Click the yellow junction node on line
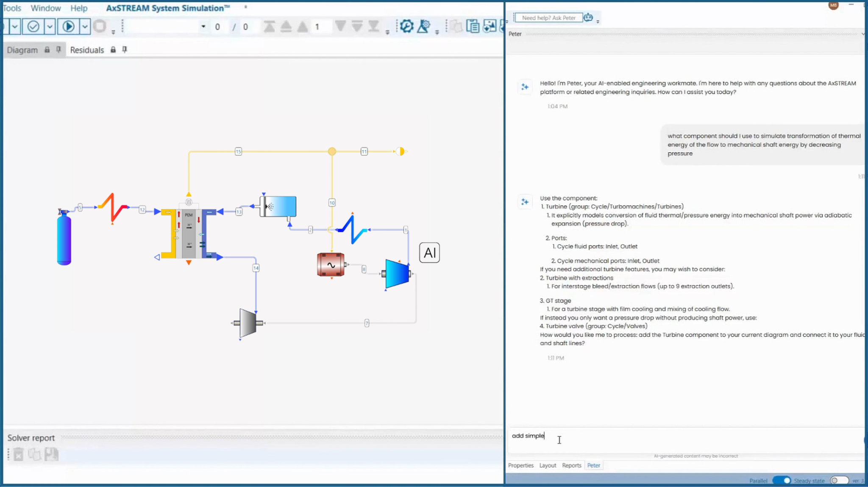868x487 pixels. (x=332, y=151)
